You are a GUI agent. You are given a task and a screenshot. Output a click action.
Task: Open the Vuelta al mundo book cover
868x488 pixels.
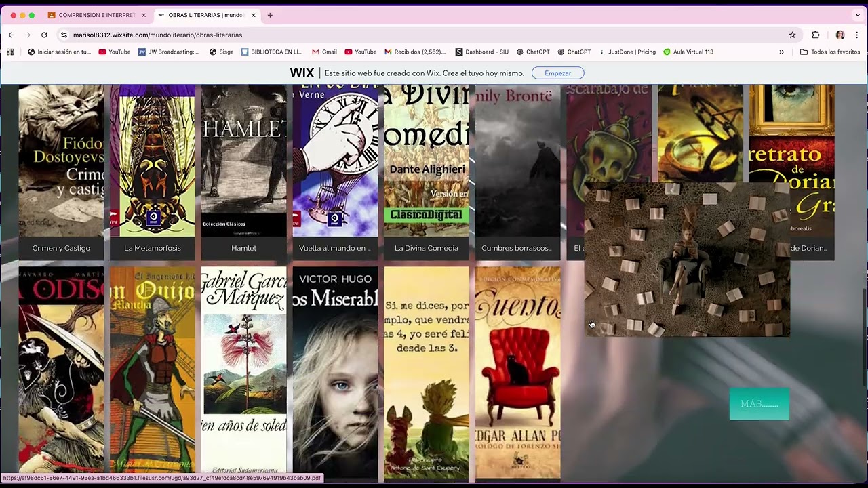click(x=335, y=161)
